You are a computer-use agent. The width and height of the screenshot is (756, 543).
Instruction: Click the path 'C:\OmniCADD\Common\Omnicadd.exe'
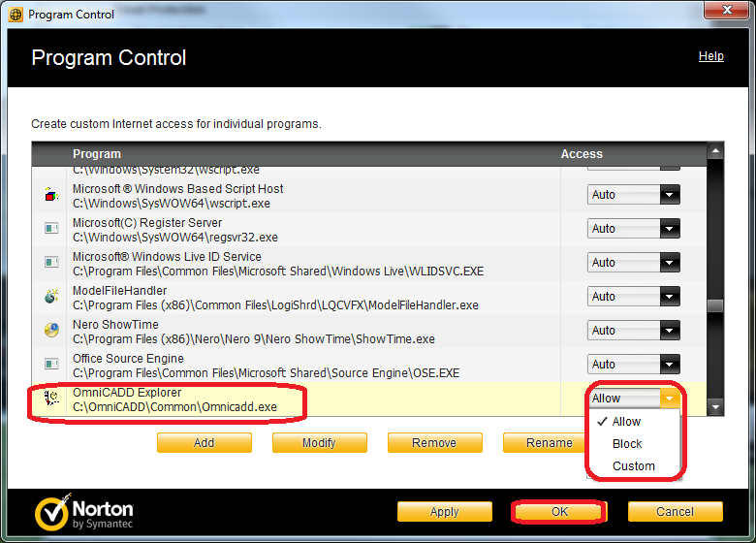175,407
